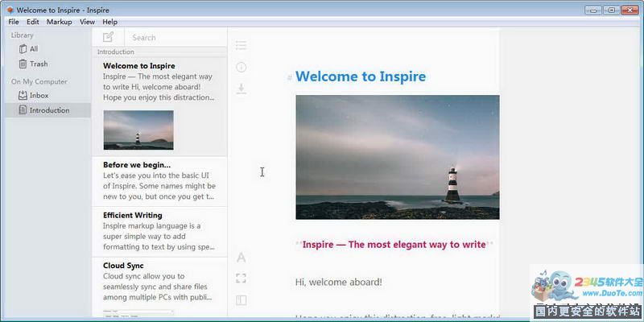Click the 'On My Computer' section header
This screenshot has height=322, width=644.
click(x=39, y=82)
